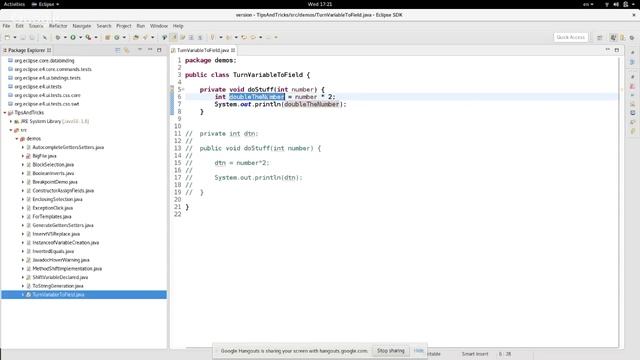Click the Last Edit Location icon
The image size is (640, 360).
[x=244, y=37]
